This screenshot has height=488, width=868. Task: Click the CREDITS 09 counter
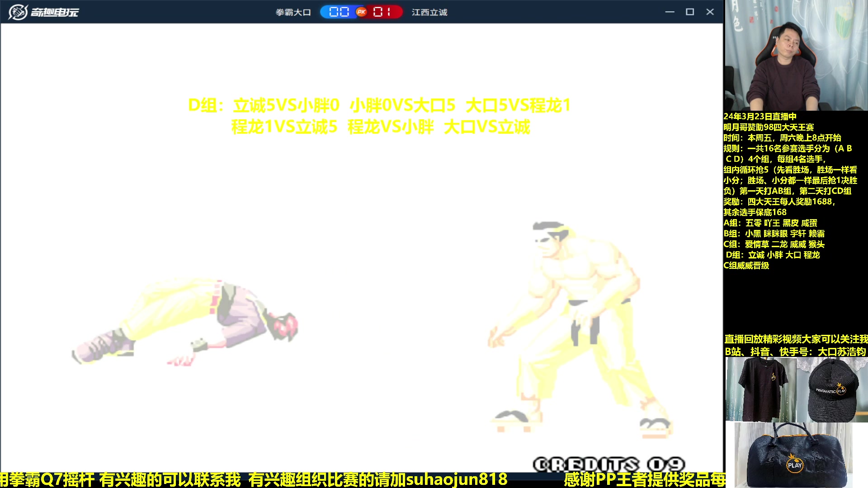609,465
